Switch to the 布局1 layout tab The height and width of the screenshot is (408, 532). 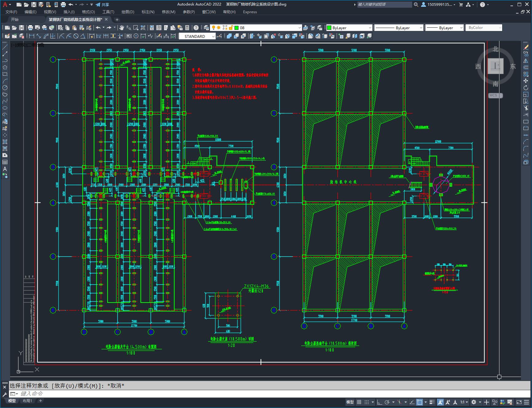coord(27,401)
